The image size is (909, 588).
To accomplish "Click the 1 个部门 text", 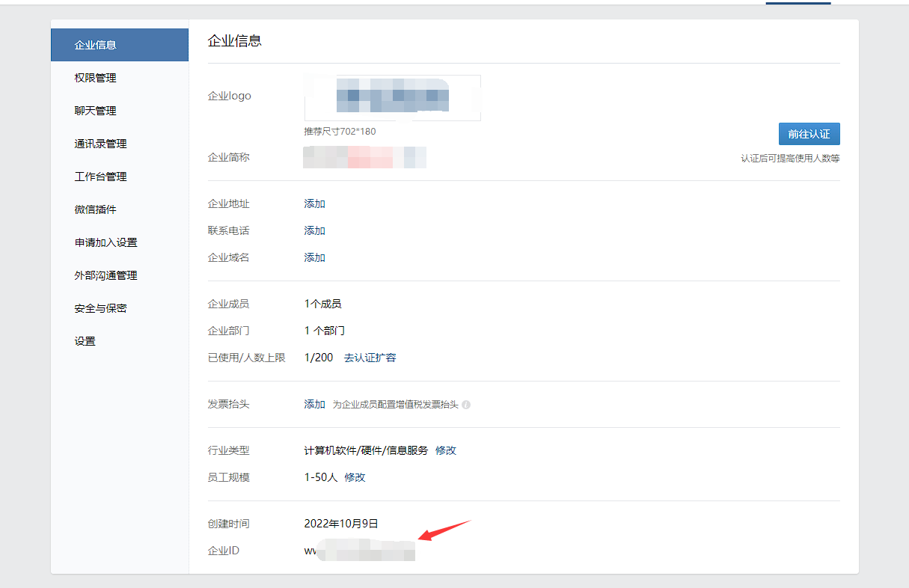I will 324,331.
